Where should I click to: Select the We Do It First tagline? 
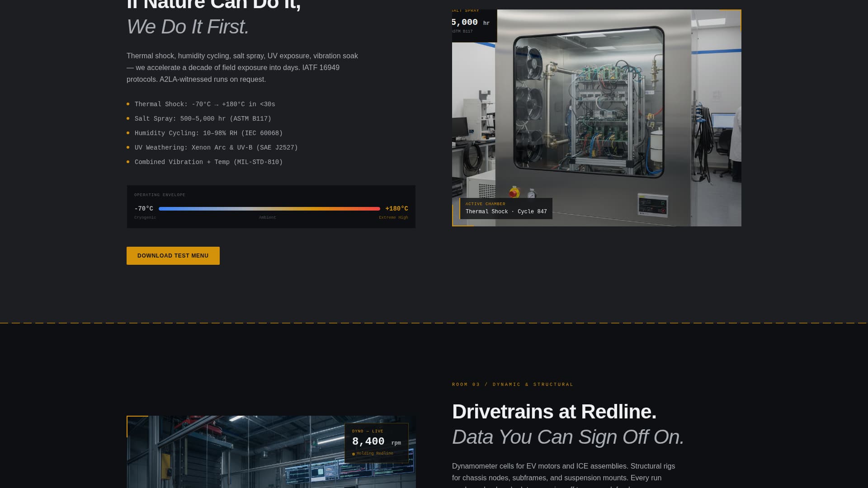[x=187, y=27]
